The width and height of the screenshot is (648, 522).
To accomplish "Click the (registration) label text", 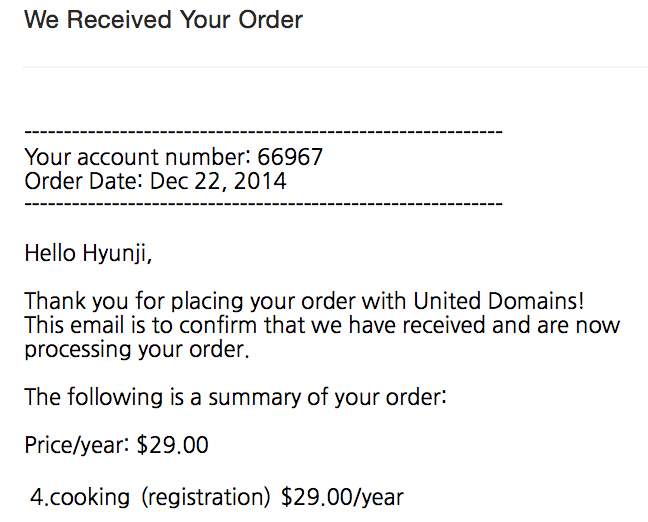I will [x=206, y=497].
